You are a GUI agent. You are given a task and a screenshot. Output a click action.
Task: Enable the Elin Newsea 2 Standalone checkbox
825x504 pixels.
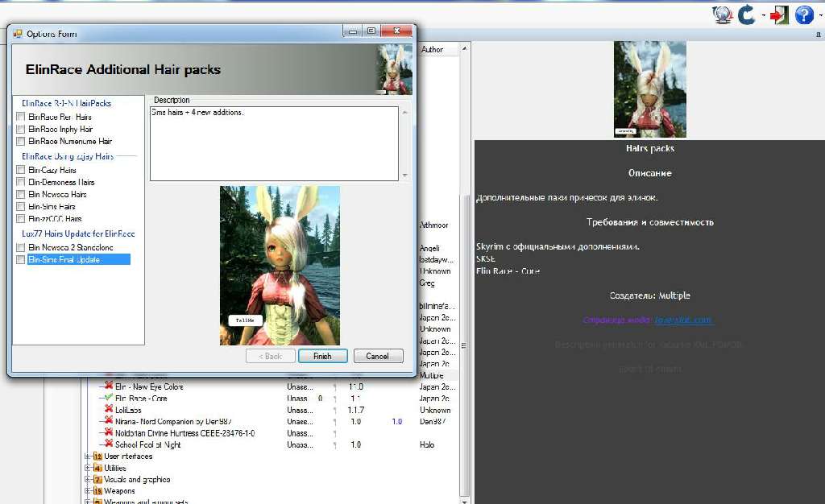20,247
